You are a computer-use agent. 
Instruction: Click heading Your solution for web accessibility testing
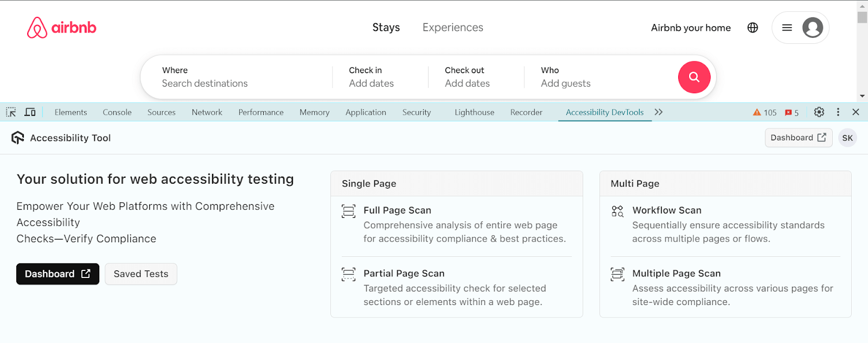tap(155, 179)
